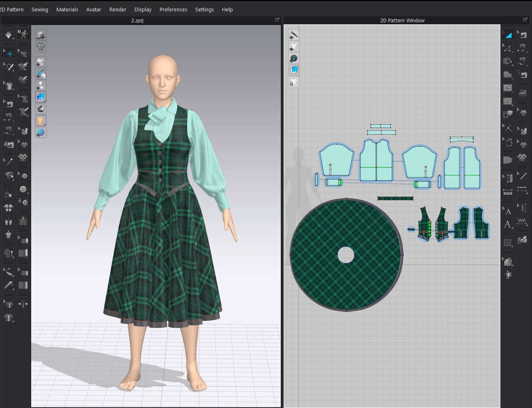Select the Zipper tool in the 3D toolbar

click(x=23, y=221)
